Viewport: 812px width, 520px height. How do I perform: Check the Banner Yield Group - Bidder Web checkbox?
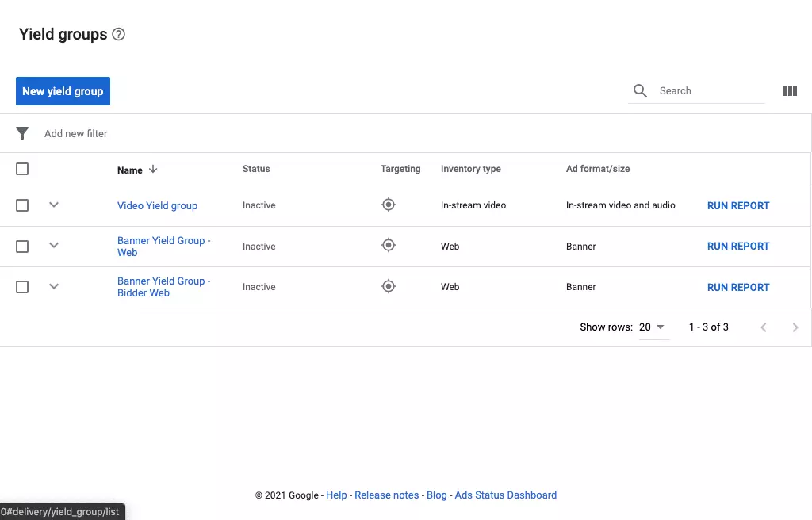click(x=22, y=286)
